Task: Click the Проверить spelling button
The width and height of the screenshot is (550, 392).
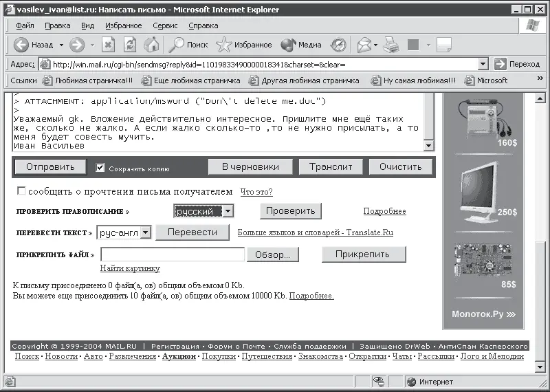Action: (290, 211)
